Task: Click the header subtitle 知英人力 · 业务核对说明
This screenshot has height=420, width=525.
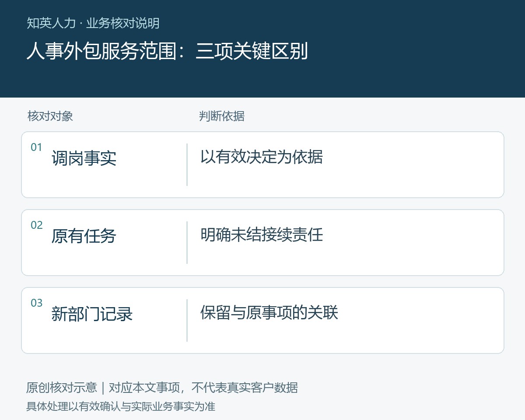Action: 93,23
